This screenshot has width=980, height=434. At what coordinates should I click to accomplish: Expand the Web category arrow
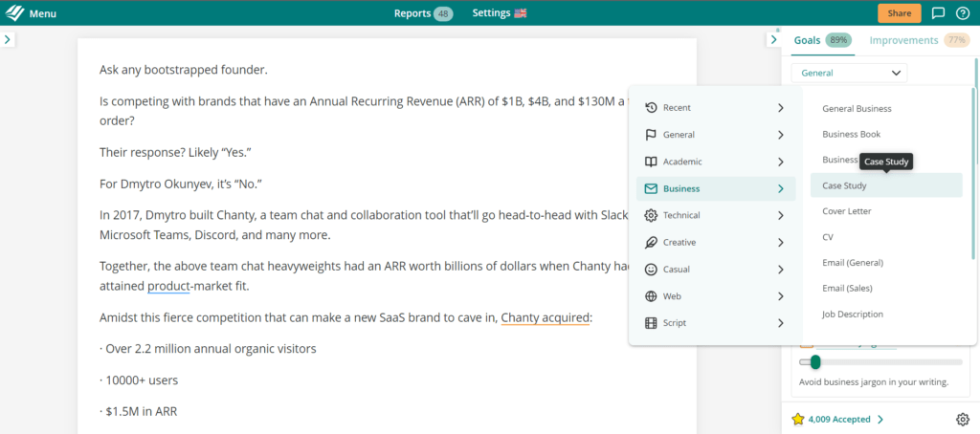click(780, 296)
